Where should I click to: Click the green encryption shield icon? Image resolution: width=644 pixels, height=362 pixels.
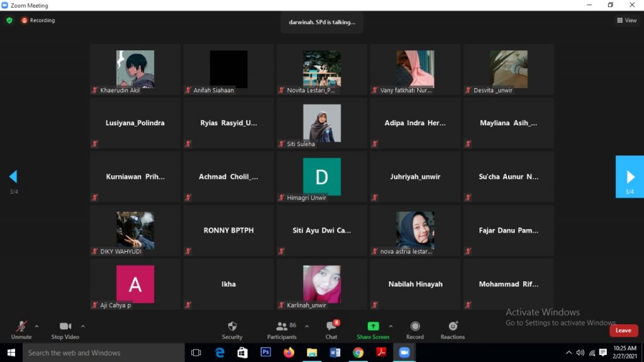tap(9, 20)
